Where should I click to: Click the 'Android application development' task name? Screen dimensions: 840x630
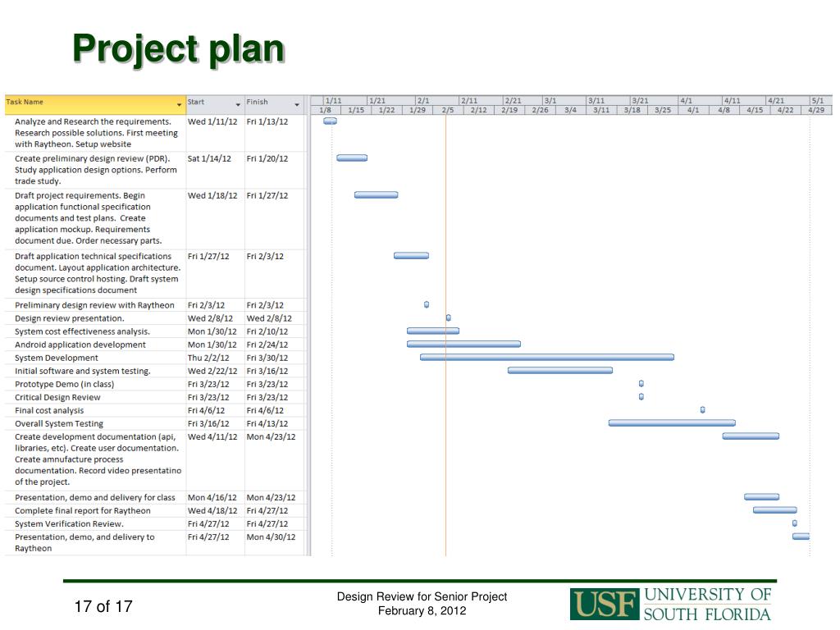(80, 345)
